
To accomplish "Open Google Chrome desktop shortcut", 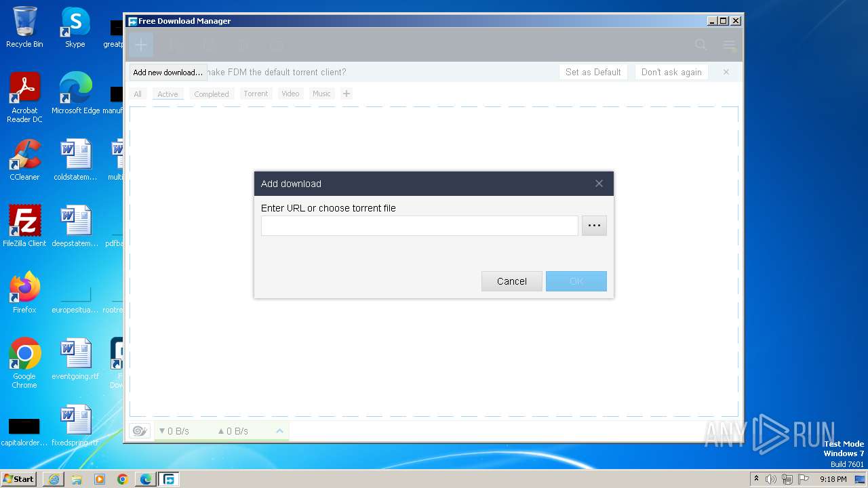I will pyautogui.click(x=24, y=364).
